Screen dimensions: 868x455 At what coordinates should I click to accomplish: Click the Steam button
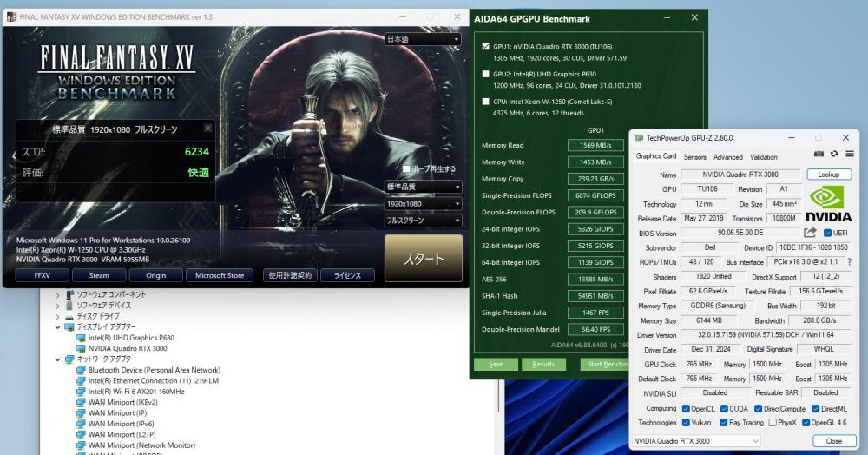click(x=99, y=275)
